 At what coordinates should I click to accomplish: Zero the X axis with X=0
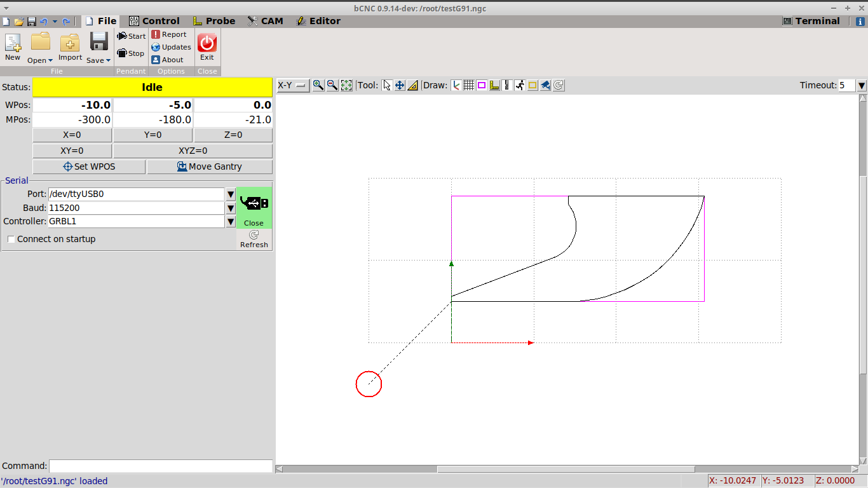(72, 135)
